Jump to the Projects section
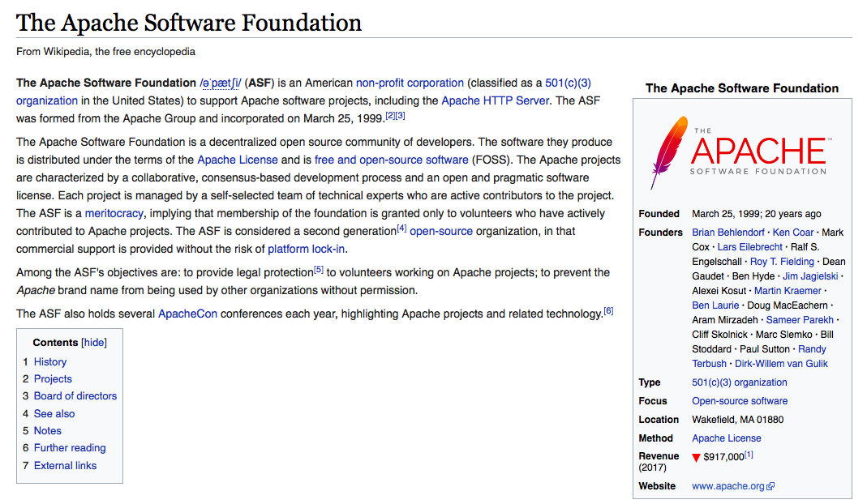Screen dimensions: 867x504 53,379
